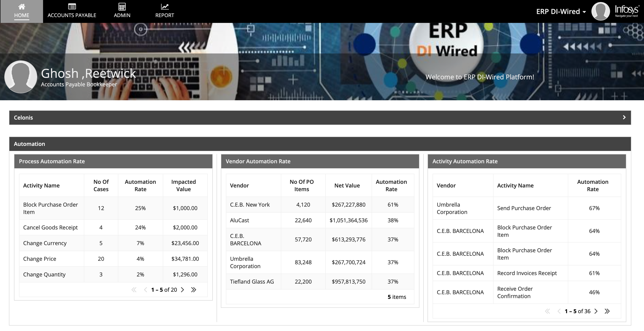Open the ADMIN menu
Viewport: 644px width, 331px height.
[122, 12]
